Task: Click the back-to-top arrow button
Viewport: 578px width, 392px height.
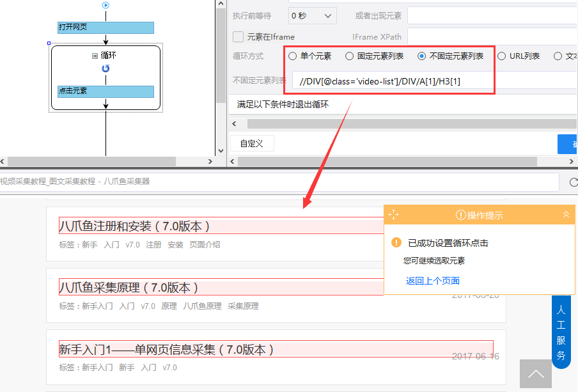Action: pos(536,374)
